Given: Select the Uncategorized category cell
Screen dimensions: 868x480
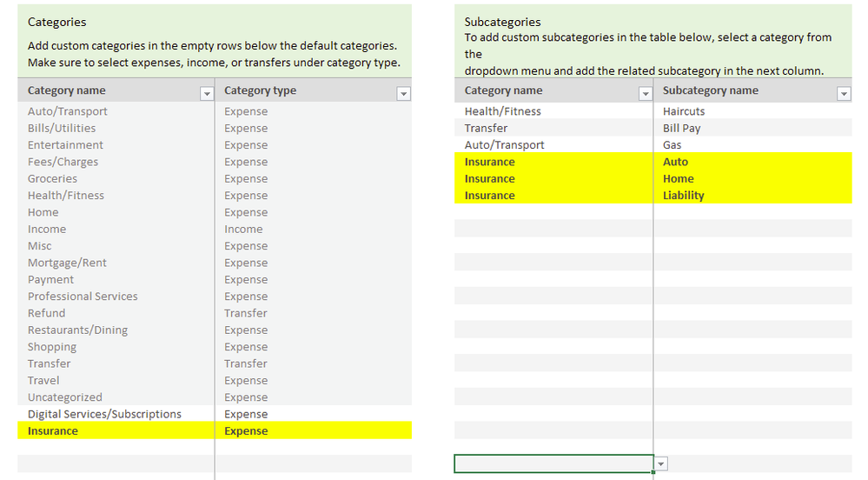Looking at the screenshot, I should (x=116, y=397).
